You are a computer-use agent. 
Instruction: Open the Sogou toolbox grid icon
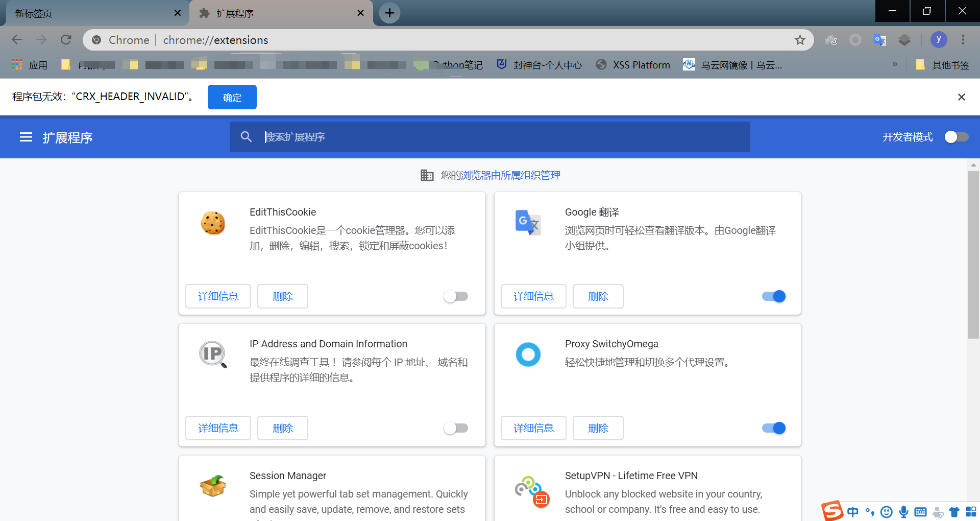[971, 512]
